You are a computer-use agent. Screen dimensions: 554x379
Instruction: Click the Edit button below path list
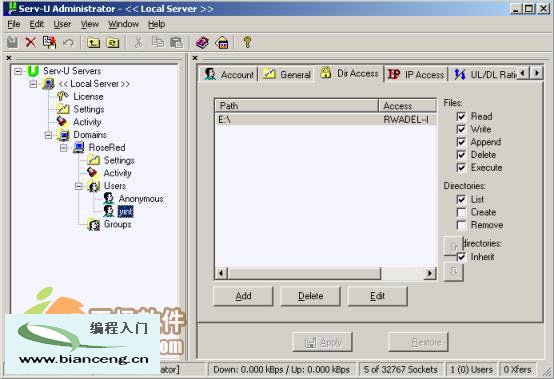377,296
